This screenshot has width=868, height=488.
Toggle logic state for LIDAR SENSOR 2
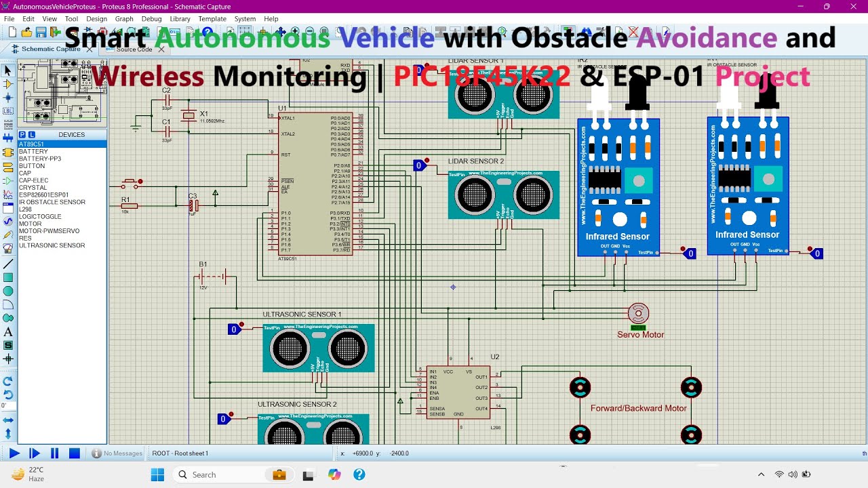[420, 165]
